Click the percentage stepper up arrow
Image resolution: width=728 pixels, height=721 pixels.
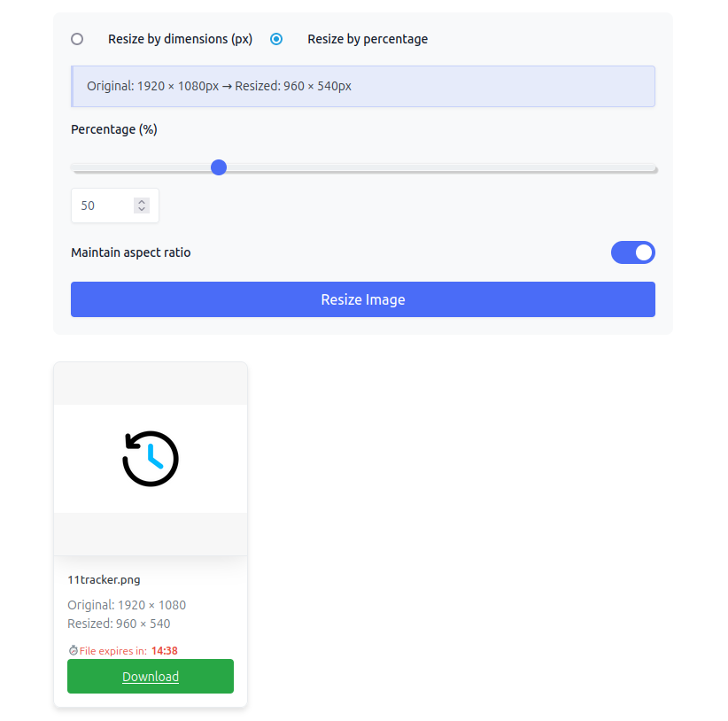(142, 202)
